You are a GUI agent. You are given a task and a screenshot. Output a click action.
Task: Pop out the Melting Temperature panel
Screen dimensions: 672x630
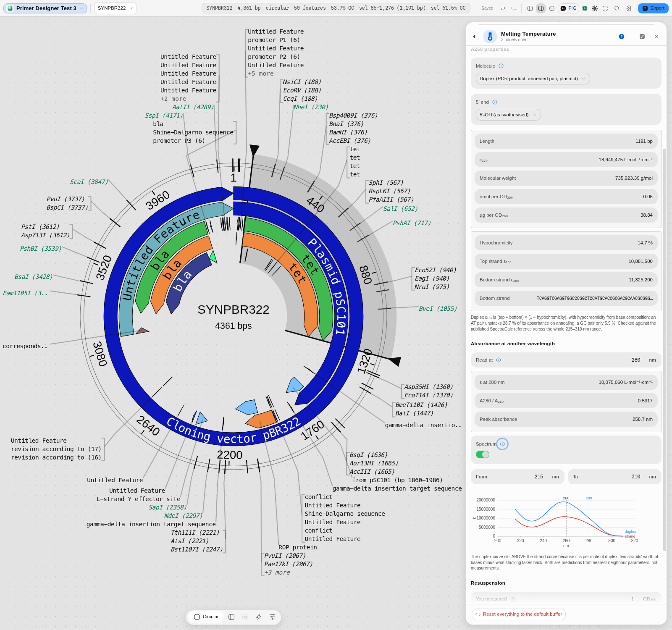pos(642,37)
